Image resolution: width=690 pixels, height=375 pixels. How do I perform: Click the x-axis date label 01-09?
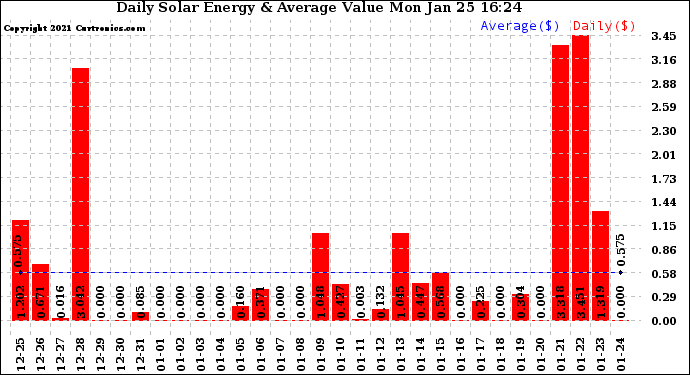point(320,355)
